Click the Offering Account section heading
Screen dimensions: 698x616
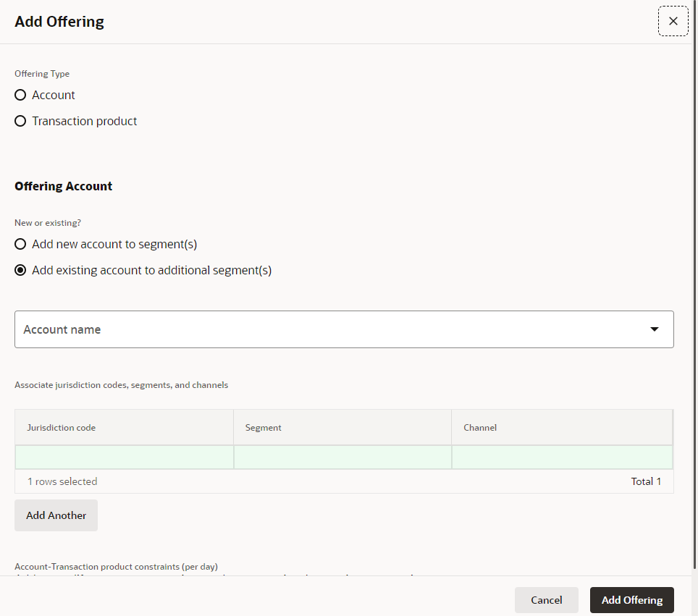[x=63, y=186]
